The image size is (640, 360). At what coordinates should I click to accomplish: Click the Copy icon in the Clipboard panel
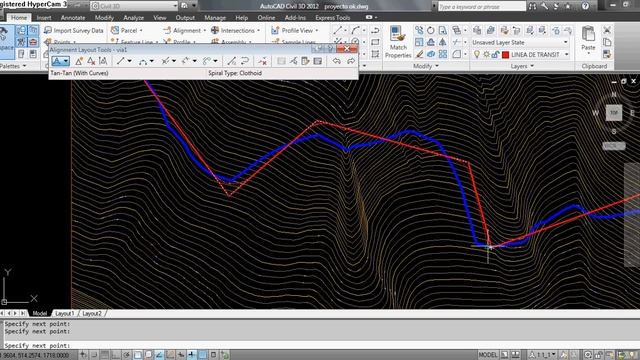click(x=607, y=42)
